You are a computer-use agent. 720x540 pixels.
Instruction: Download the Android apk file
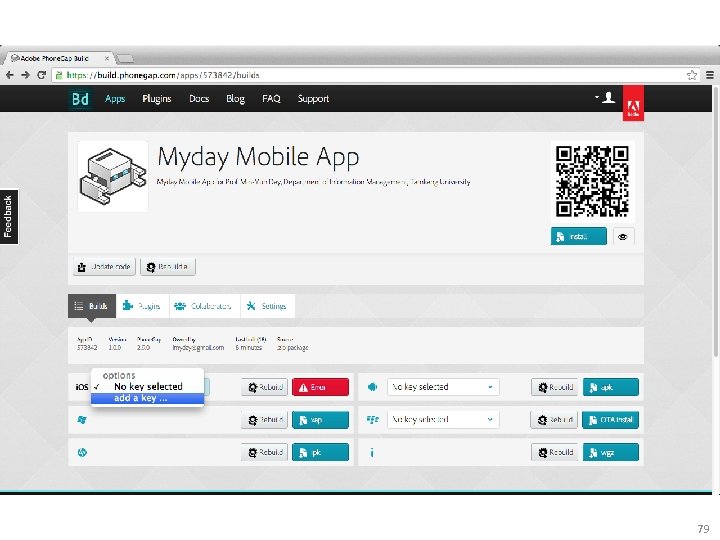coord(611,387)
